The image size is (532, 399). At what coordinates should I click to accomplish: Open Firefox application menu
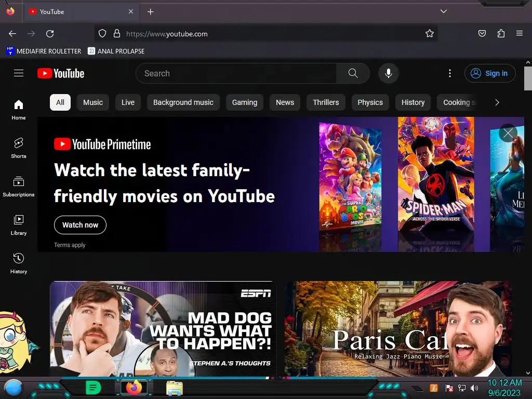point(520,34)
